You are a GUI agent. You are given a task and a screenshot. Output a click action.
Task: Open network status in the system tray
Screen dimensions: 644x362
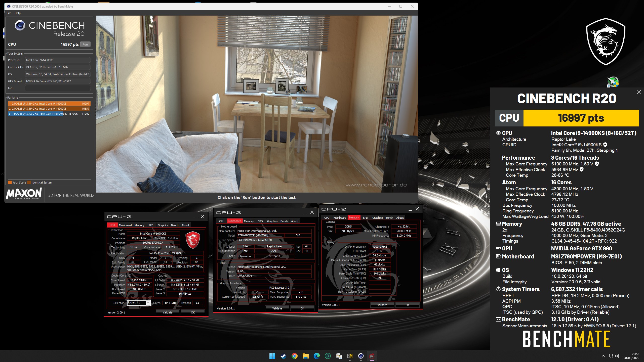click(611, 356)
